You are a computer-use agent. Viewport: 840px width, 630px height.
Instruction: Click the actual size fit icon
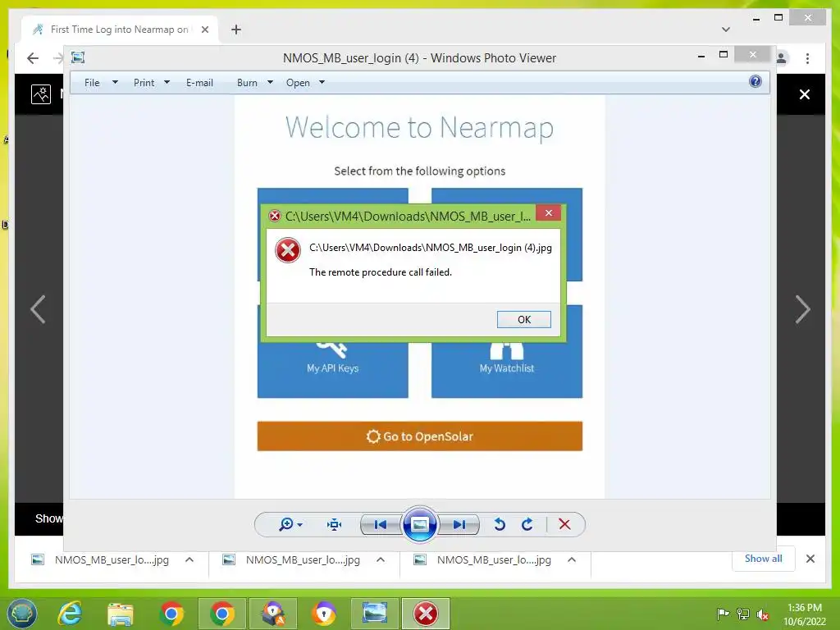(x=335, y=524)
